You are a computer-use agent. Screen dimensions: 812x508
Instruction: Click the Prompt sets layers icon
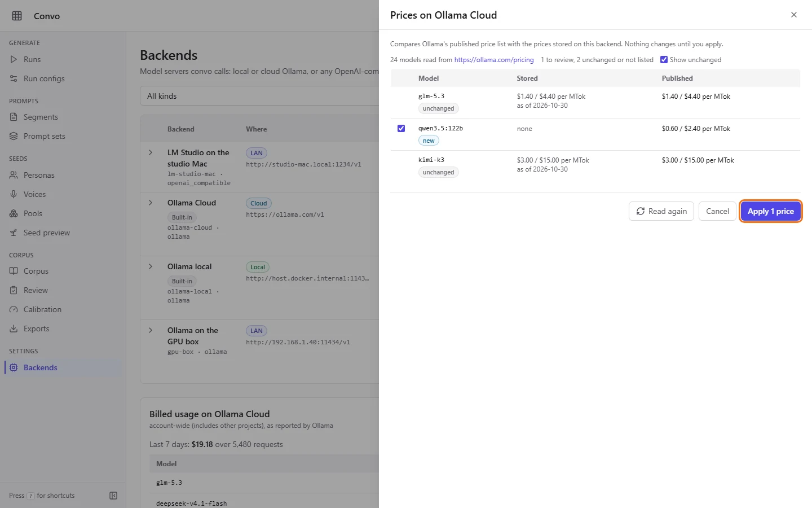click(14, 136)
